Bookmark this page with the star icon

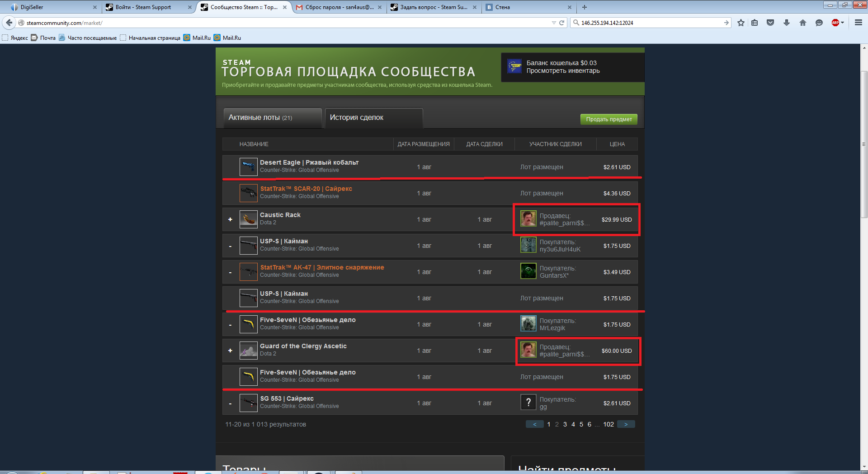(741, 23)
